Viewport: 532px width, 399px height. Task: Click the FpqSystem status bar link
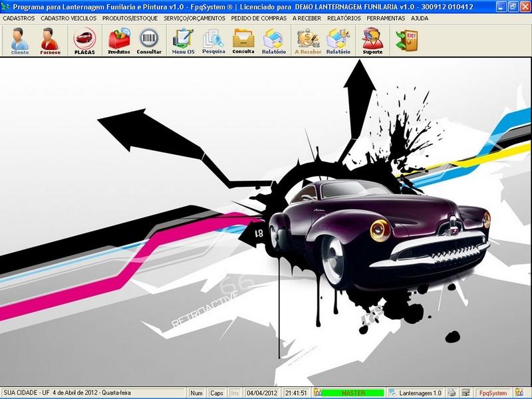(x=493, y=393)
